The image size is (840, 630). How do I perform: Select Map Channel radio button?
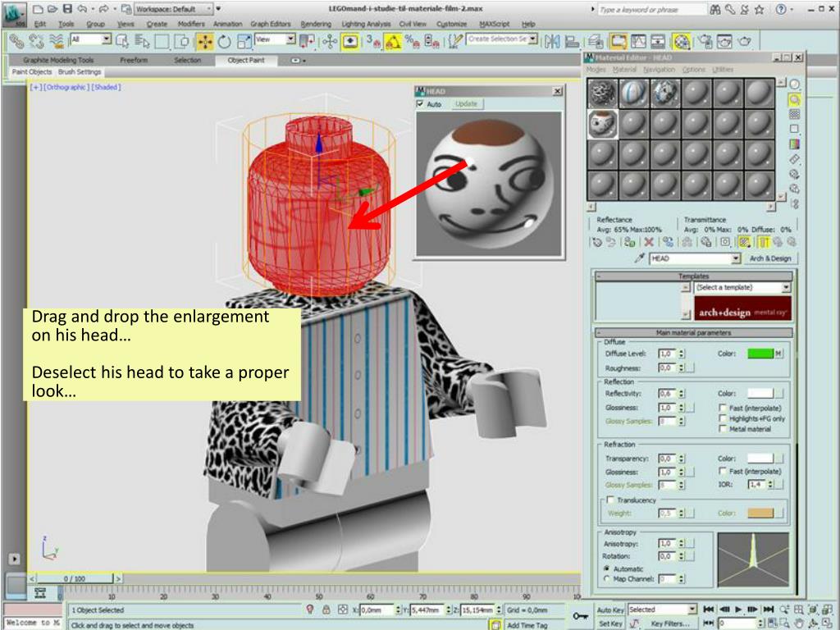[x=607, y=579]
